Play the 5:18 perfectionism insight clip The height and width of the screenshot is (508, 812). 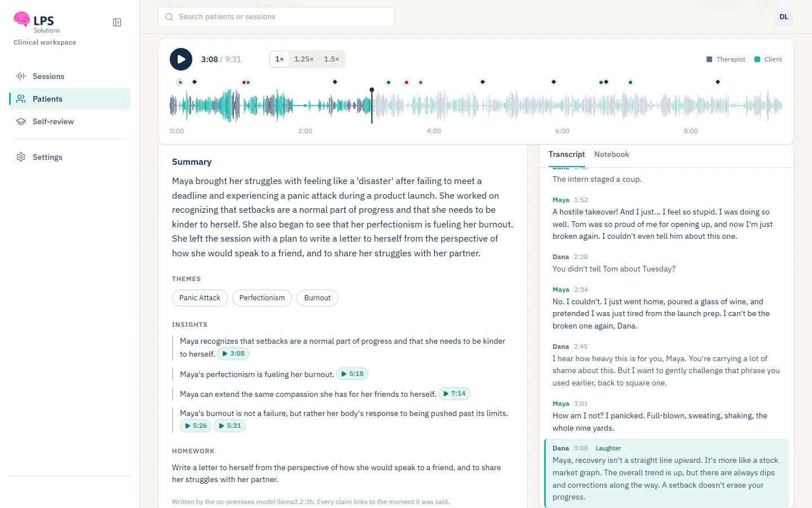(x=352, y=374)
